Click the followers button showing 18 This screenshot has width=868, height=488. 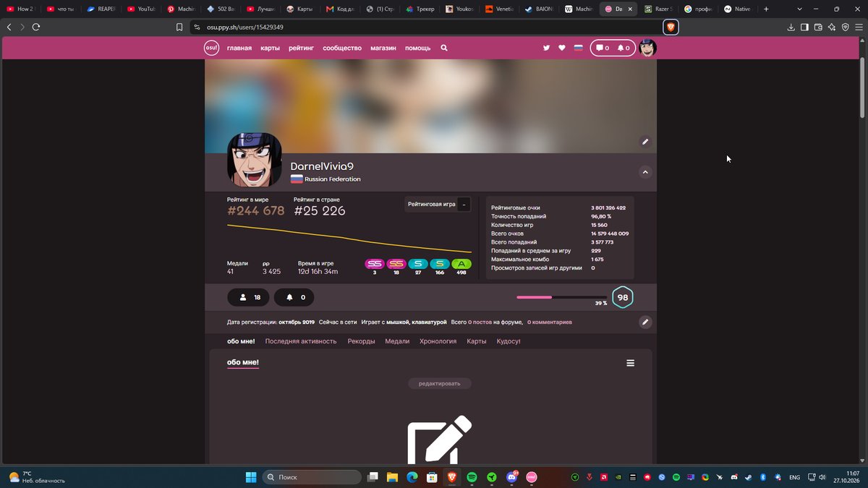(x=248, y=297)
